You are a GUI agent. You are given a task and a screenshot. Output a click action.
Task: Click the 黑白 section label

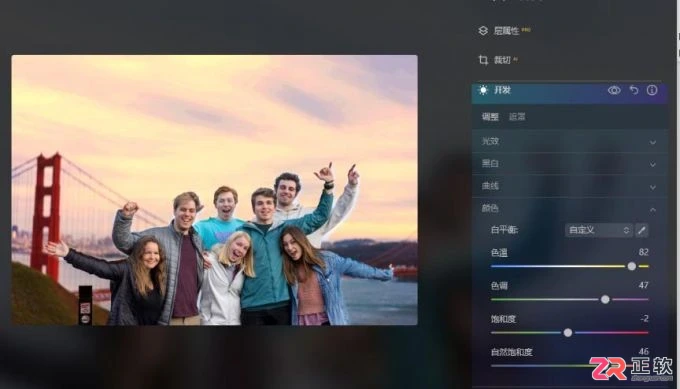490,163
